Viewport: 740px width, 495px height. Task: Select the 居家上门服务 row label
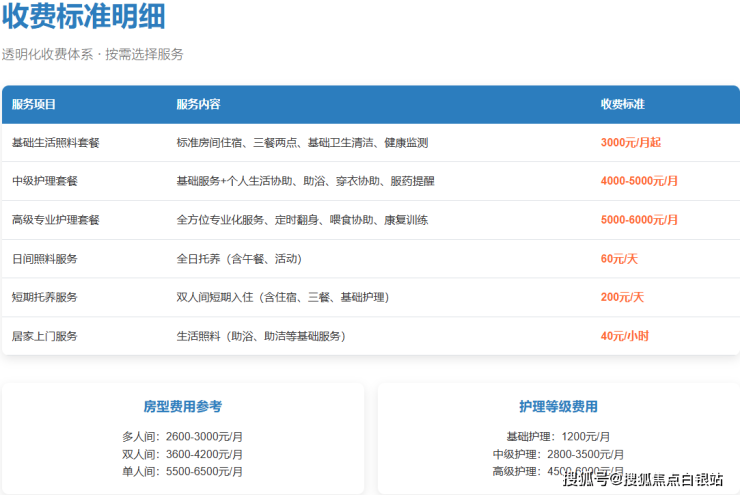pyautogui.click(x=45, y=336)
